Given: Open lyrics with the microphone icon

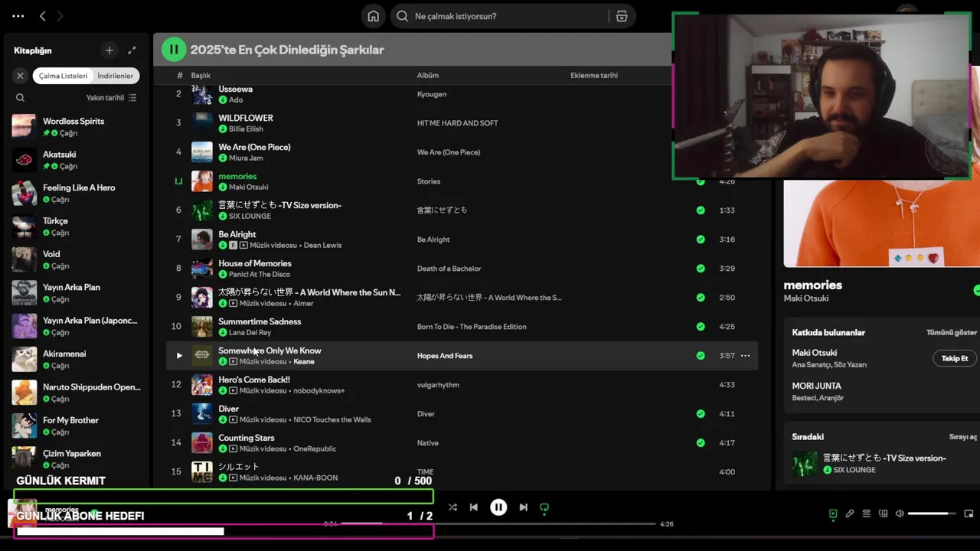Looking at the screenshot, I should (x=850, y=514).
